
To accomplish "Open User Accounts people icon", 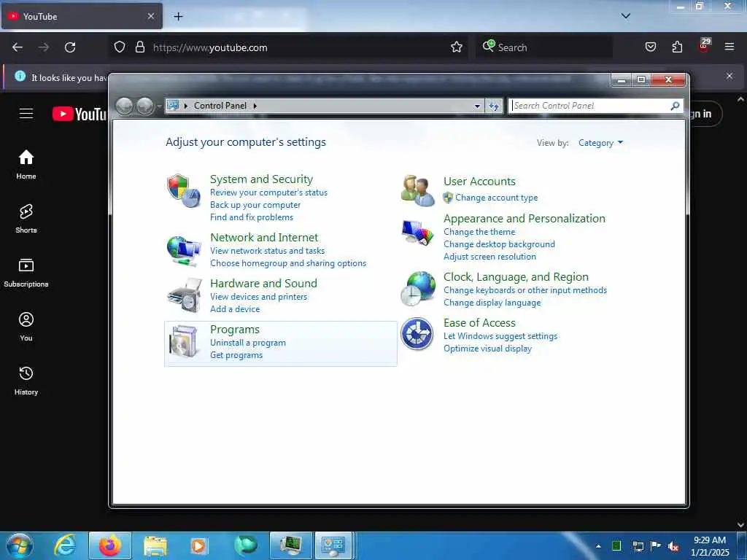I will 417,190.
